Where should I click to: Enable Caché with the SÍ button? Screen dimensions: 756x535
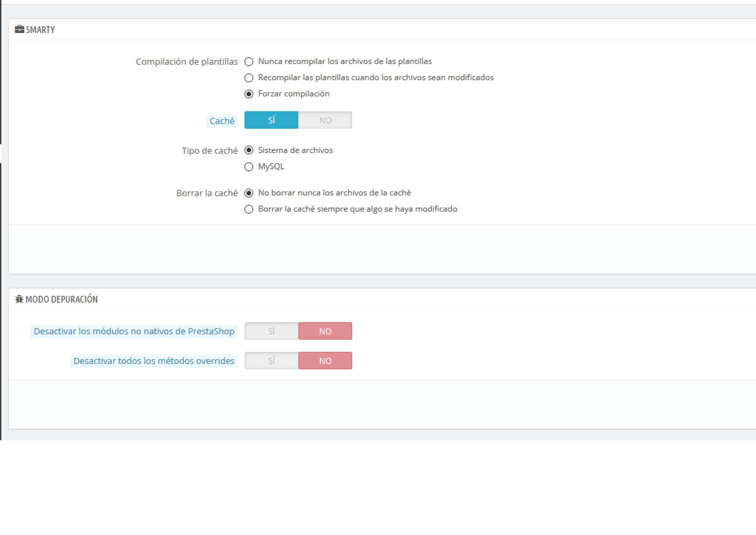coord(271,120)
